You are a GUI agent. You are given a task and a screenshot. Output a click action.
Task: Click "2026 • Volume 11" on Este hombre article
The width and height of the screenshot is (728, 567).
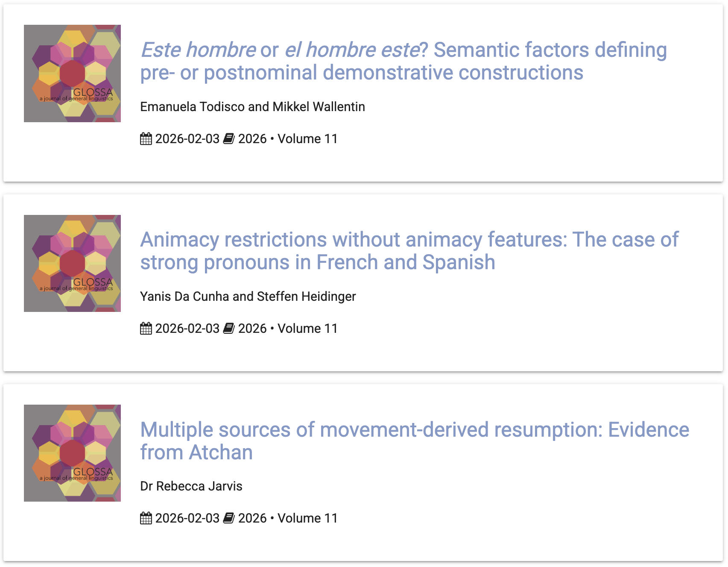[288, 139]
